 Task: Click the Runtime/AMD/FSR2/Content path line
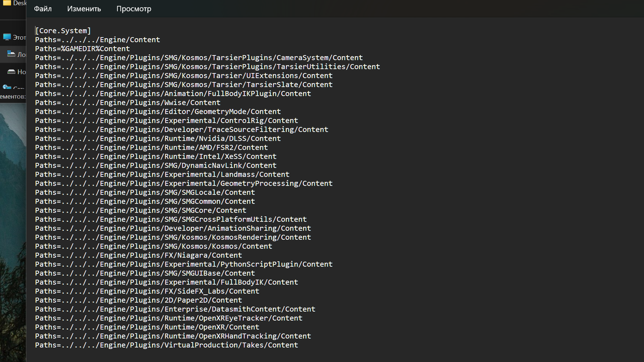[x=151, y=148]
